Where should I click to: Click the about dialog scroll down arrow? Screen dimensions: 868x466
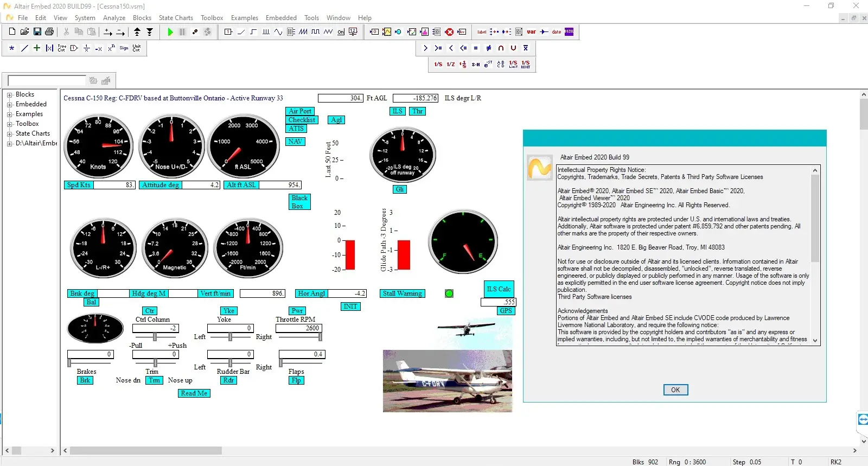815,341
